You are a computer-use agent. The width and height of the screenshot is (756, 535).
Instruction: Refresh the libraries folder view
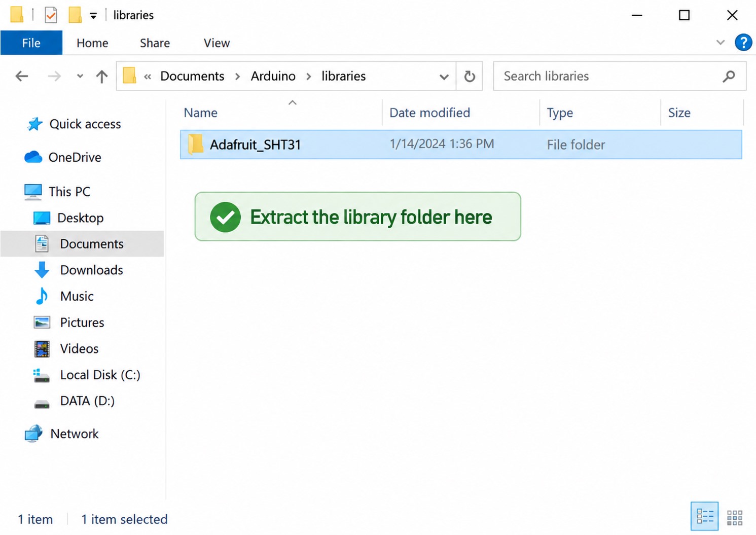470,76
